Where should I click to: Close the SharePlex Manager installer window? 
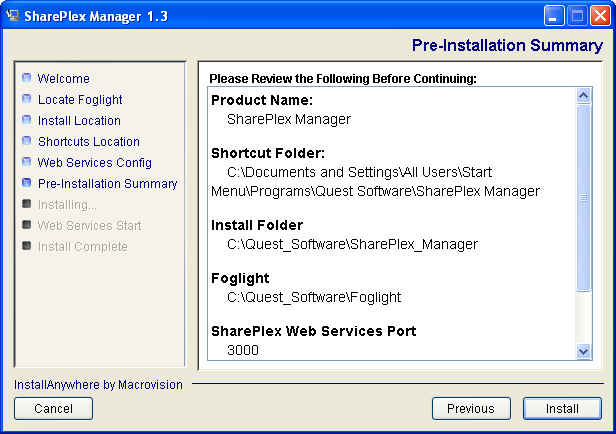tap(600, 16)
